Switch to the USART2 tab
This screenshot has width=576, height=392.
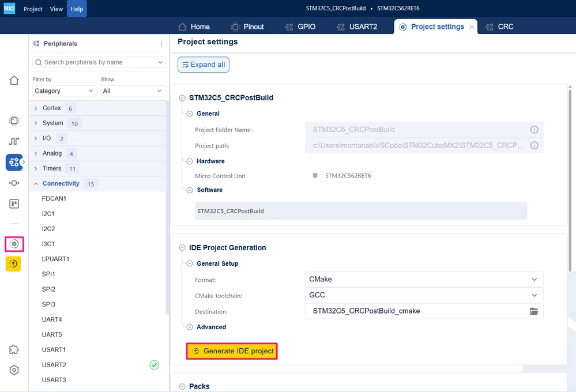[357, 27]
